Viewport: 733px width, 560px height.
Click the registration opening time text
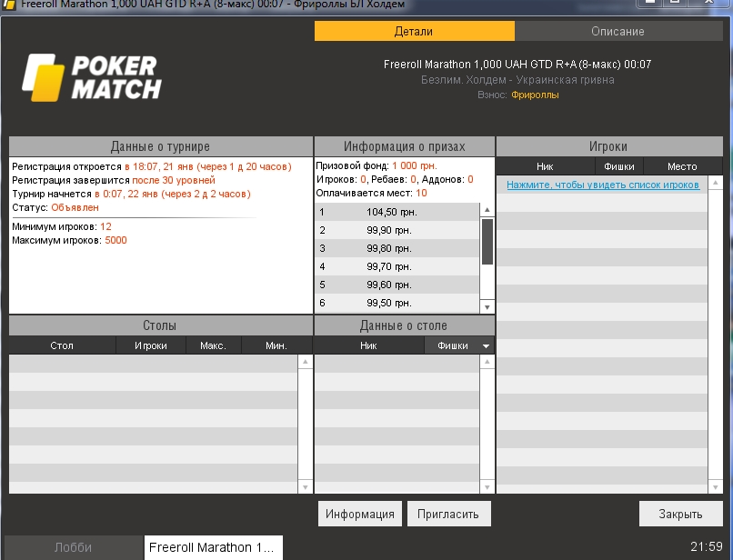coord(208,167)
